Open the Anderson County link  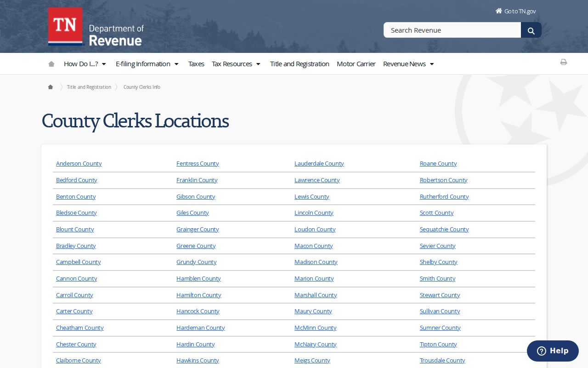coord(79,164)
